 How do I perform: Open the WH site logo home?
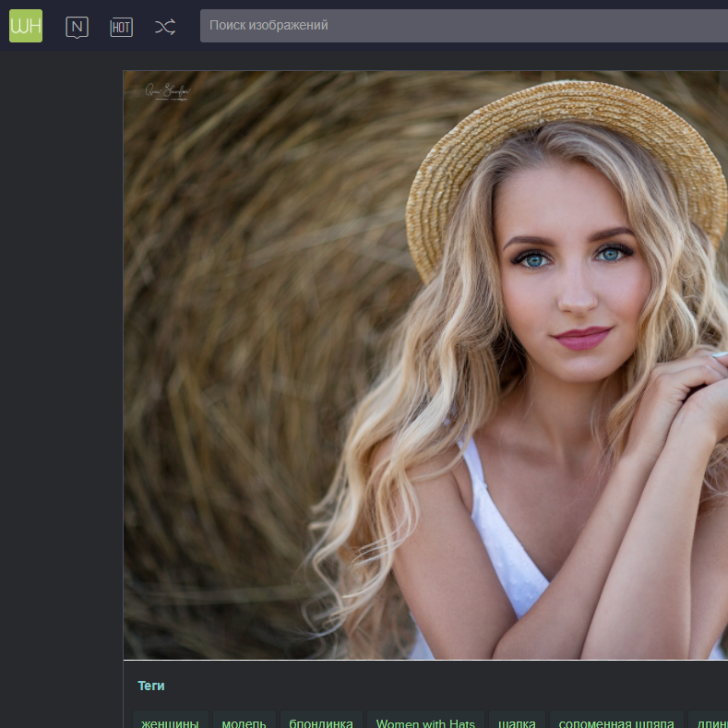coord(26,26)
